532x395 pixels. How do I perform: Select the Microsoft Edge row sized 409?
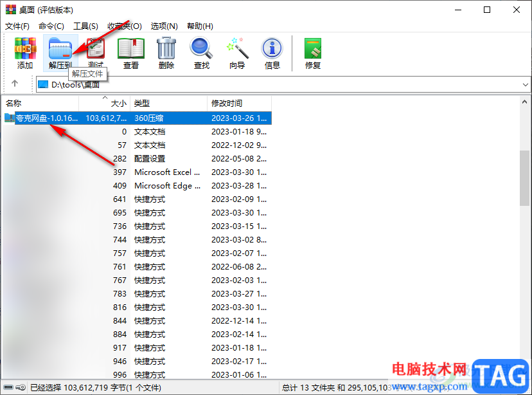[137, 186]
